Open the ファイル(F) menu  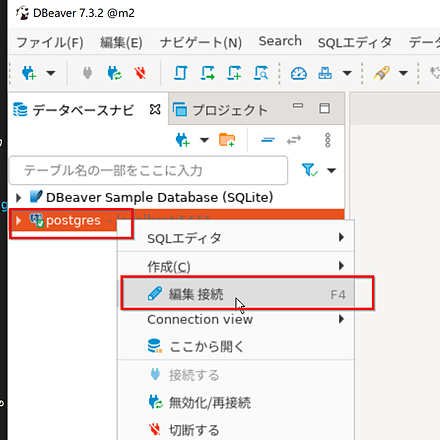pyautogui.click(x=50, y=42)
